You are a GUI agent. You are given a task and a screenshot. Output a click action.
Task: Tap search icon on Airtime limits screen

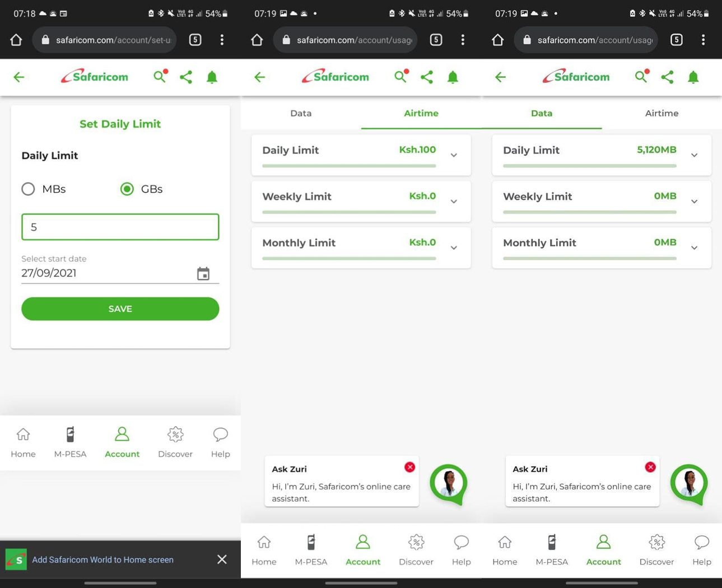click(401, 76)
